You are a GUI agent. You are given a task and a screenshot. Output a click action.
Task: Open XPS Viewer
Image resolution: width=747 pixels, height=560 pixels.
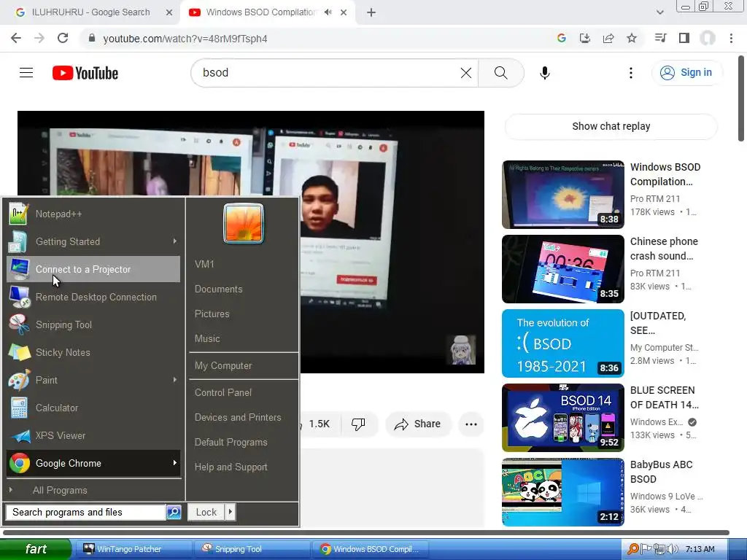[93, 435]
